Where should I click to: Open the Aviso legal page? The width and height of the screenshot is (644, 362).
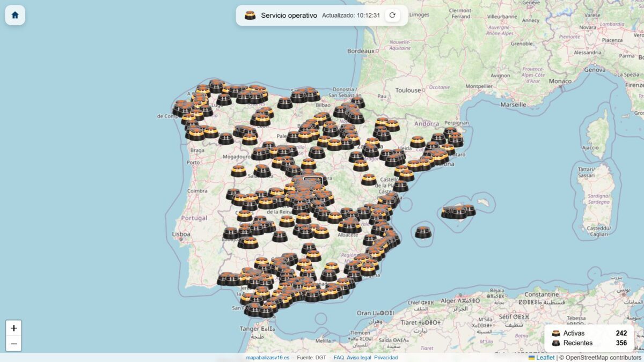point(358,357)
